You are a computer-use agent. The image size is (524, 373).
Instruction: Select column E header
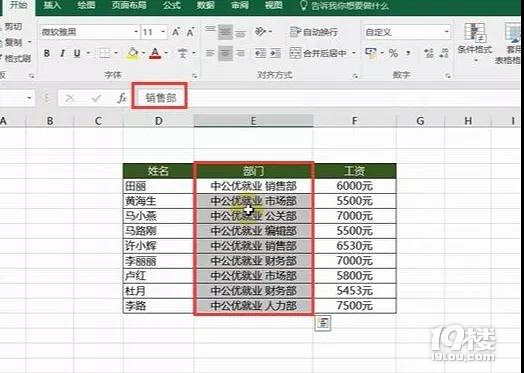tap(253, 121)
